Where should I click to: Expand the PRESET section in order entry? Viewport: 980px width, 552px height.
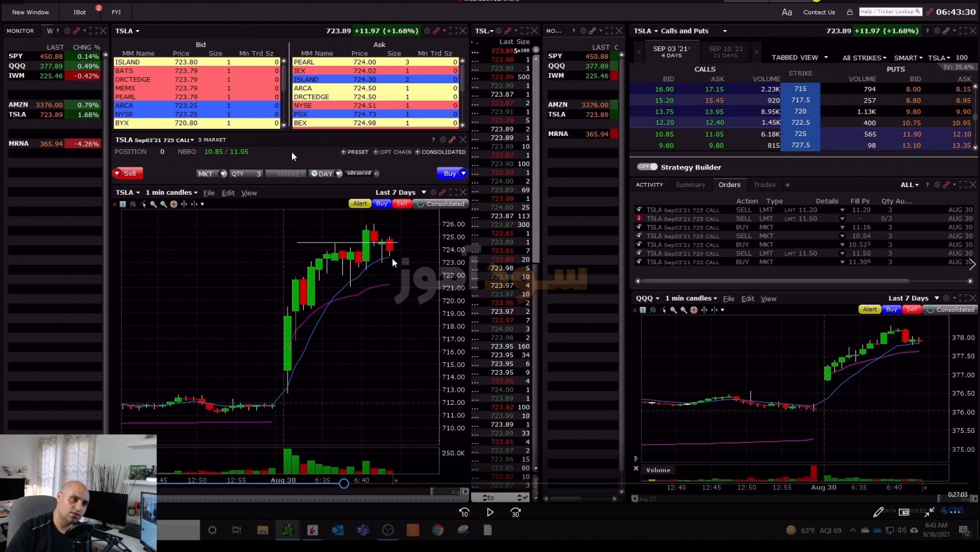pyautogui.click(x=355, y=152)
